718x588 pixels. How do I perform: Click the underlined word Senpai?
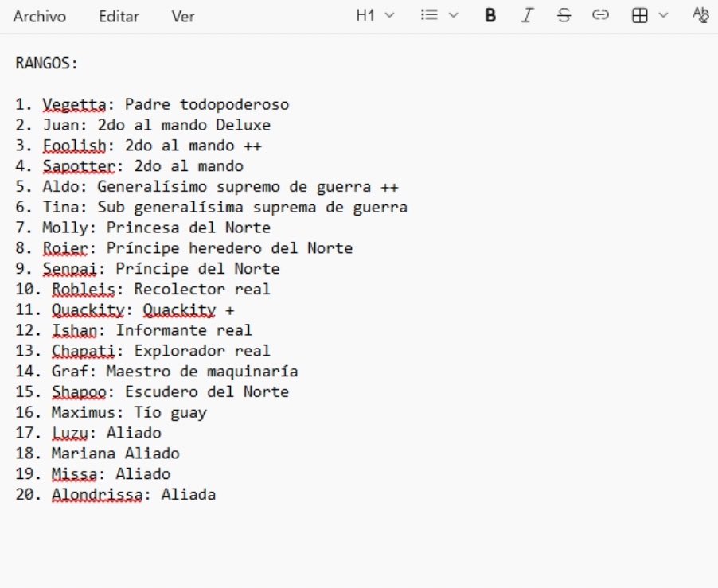point(69,269)
